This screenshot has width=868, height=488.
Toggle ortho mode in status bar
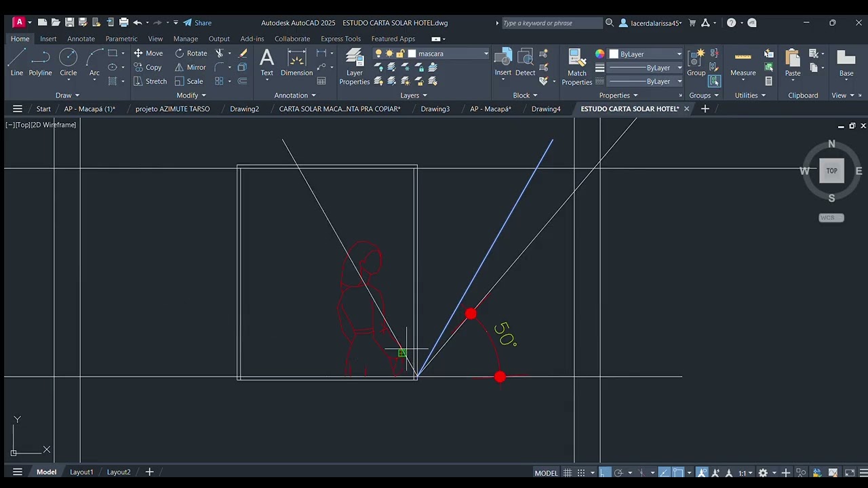click(x=605, y=472)
